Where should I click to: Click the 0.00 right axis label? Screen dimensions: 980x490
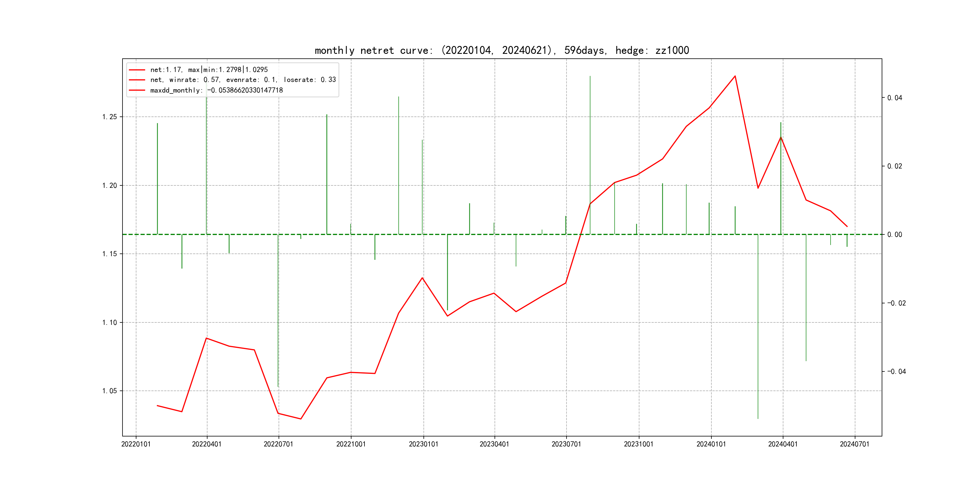click(x=894, y=234)
